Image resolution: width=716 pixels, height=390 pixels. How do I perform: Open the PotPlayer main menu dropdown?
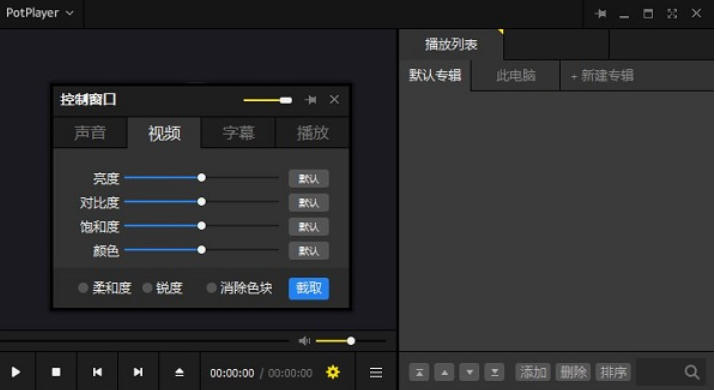40,13
